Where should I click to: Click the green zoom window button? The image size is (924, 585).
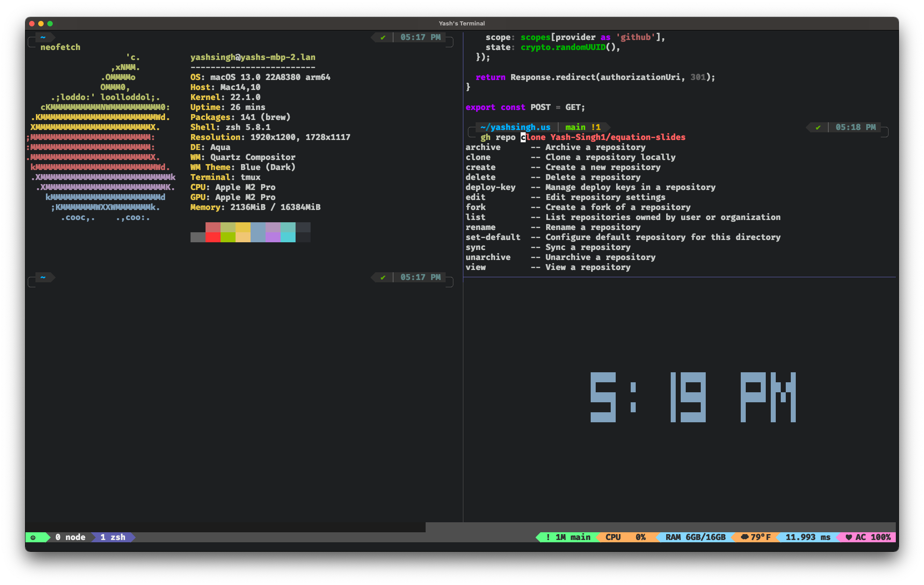tap(50, 24)
